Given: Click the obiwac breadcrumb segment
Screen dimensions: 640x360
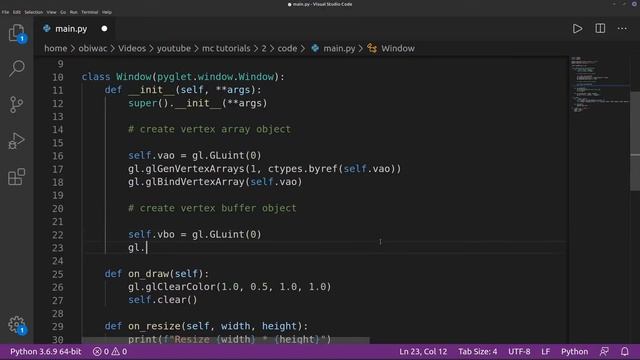Looking at the screenshot, I should coord(93,48).
